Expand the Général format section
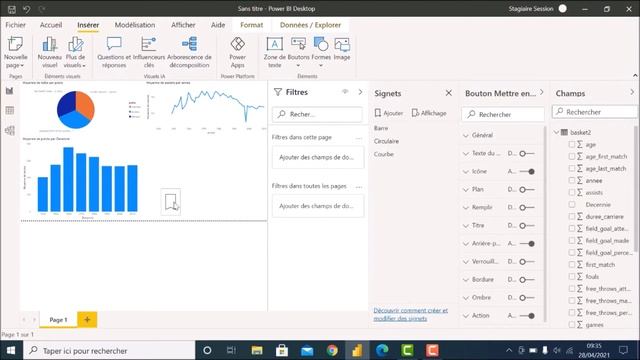 466,135
